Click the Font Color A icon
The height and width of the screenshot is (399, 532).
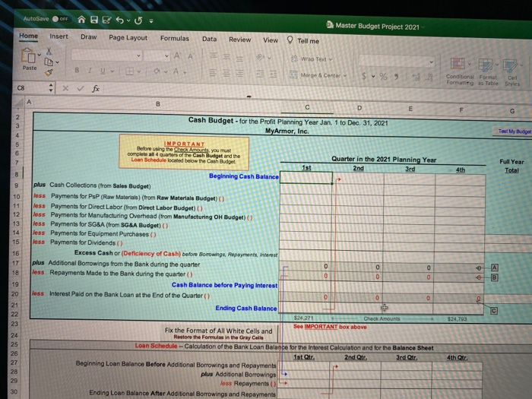[176, 71]
